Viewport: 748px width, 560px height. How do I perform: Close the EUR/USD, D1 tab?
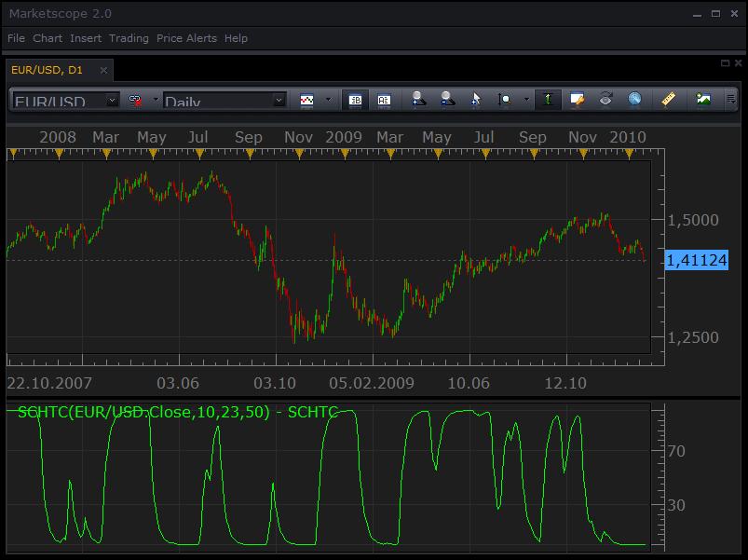(103, 71)
